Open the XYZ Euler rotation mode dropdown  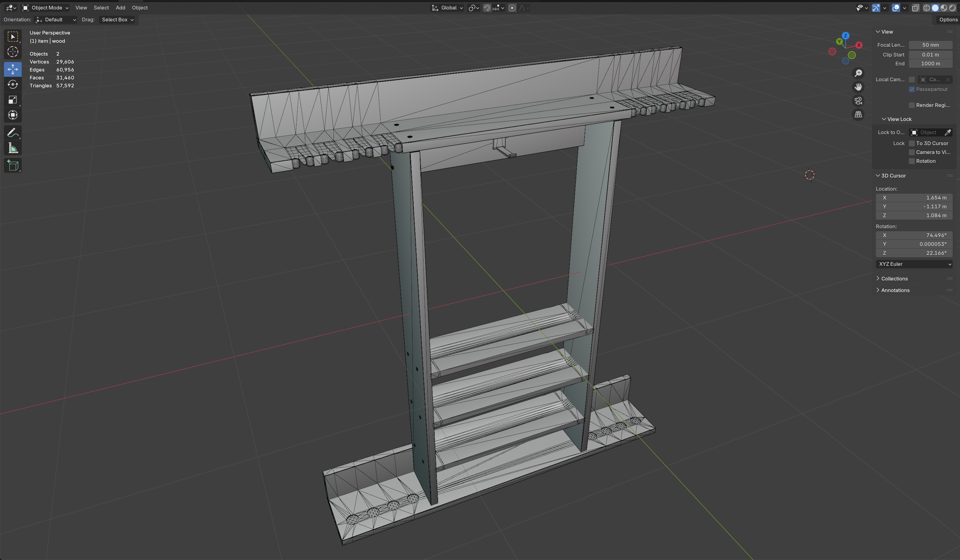914,264
